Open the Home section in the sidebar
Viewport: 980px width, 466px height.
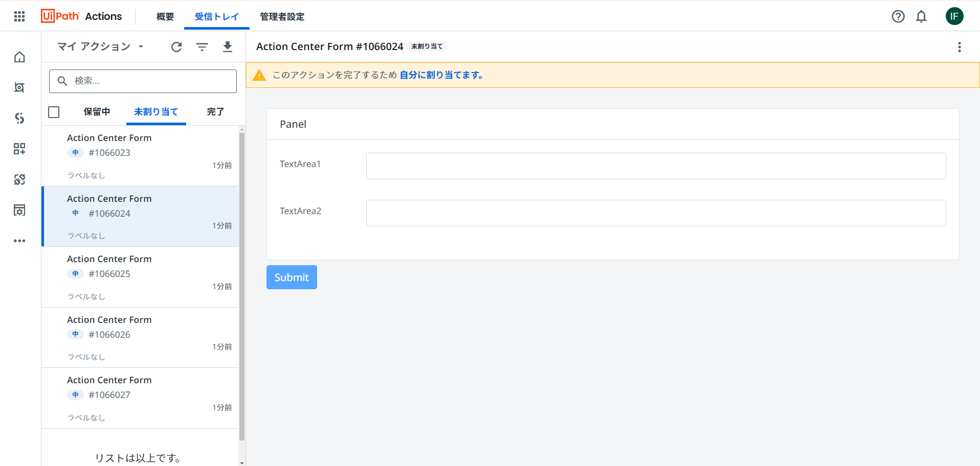(x=19, y=57)
